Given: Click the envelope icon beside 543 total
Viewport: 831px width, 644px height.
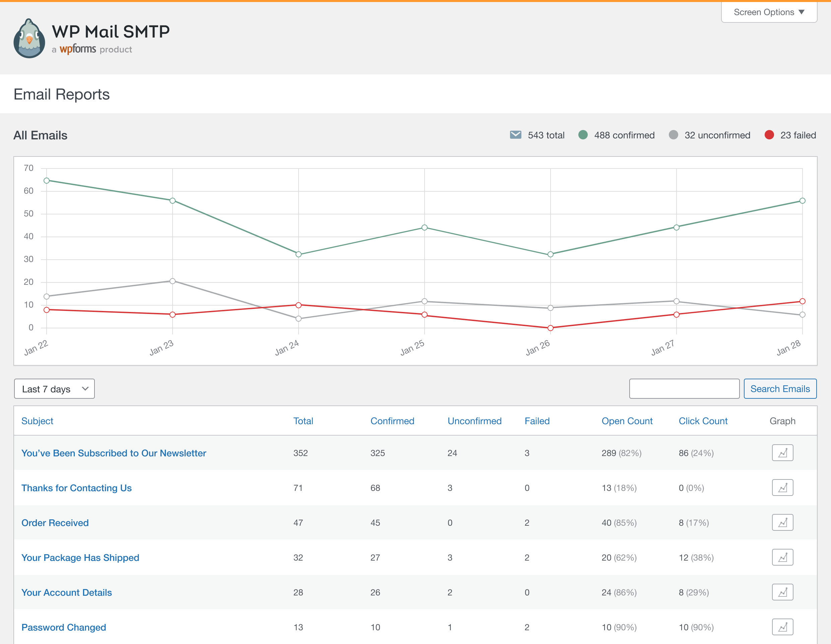Looking at the screenshot, I should click(x=515, y=135).
